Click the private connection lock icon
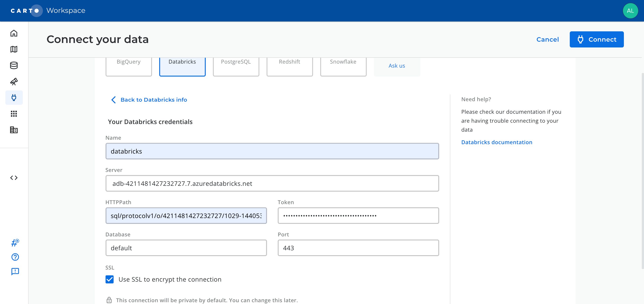644x304 pixels. (109, 300)
